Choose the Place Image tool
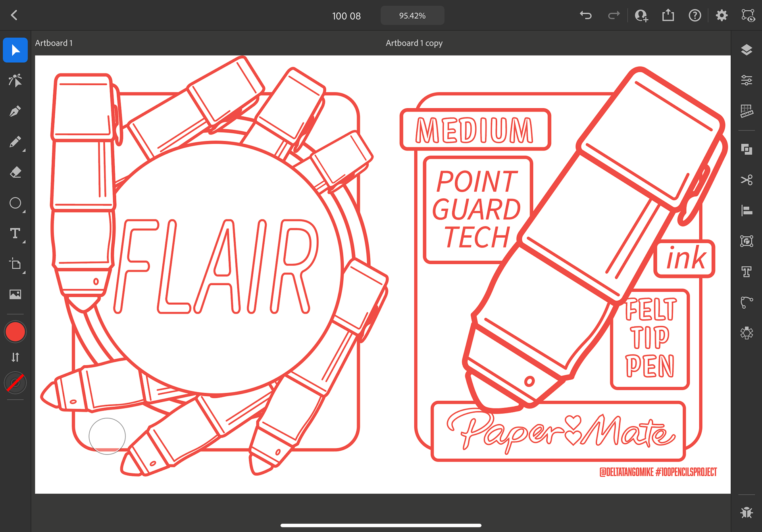Image resolution: width=762 pixels, height=532 pixels. point(15,294)
